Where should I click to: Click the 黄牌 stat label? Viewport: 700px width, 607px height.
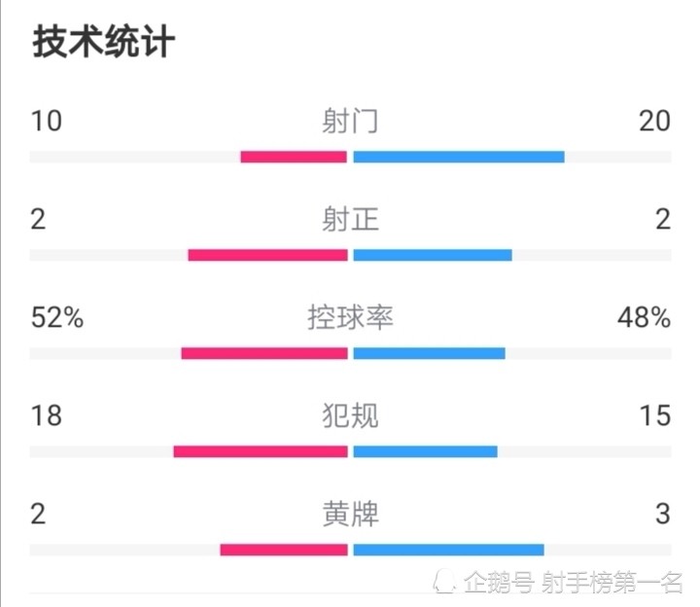[350, 514]
